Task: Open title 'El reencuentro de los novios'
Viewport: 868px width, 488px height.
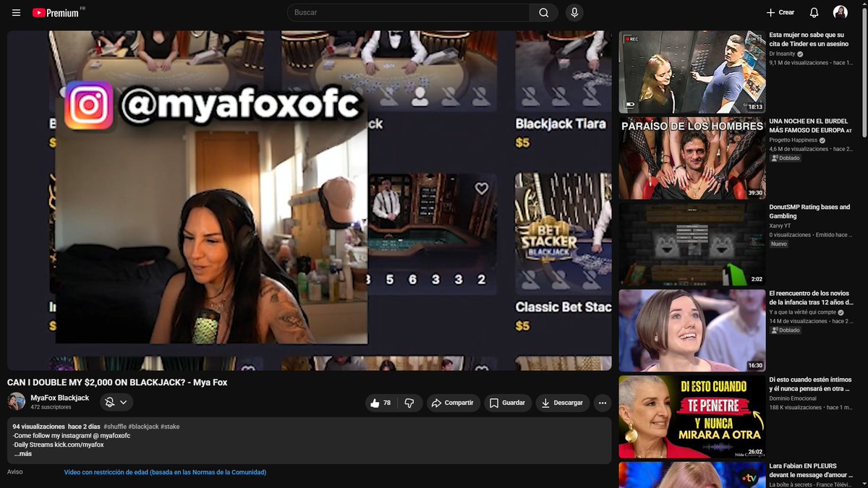Action: pyautogui.click(x=811, y=298)
